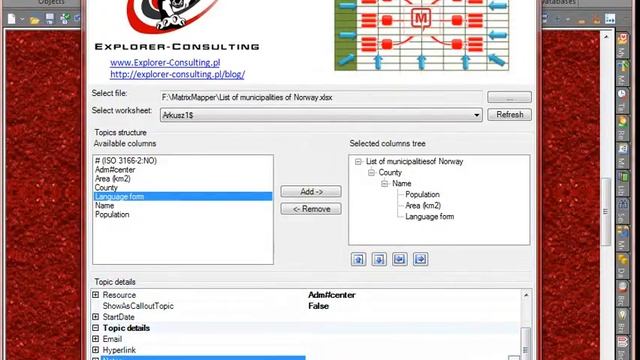Expand the StartDate property row

coord(96,317)
